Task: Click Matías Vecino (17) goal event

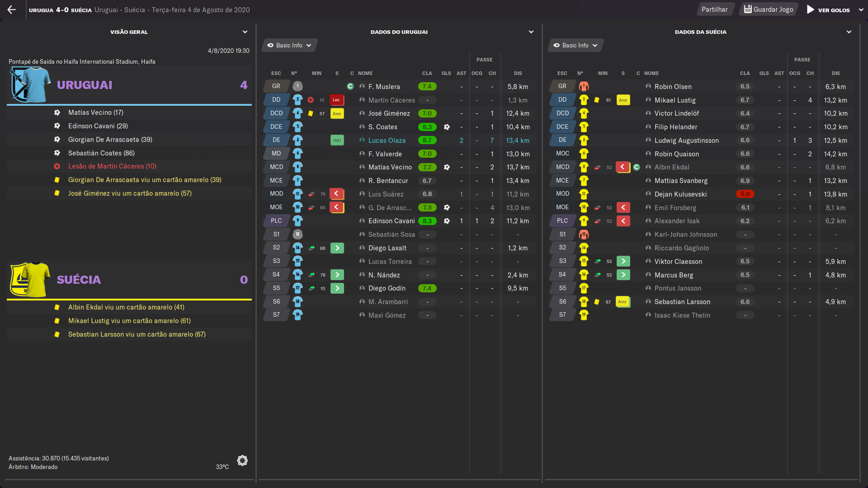Action: (129, 113)
